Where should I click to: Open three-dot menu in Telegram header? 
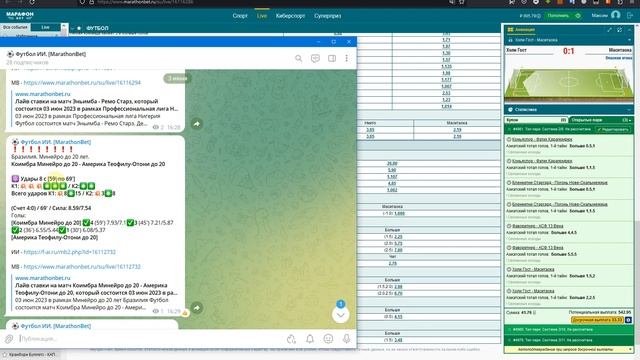(x=347, y=58)
